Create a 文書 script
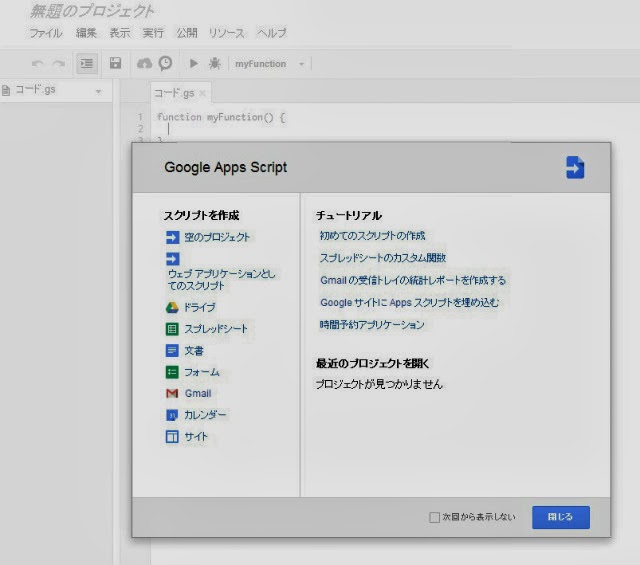Image resolution: width=640 pixels, height=565 pixels. 193,351
